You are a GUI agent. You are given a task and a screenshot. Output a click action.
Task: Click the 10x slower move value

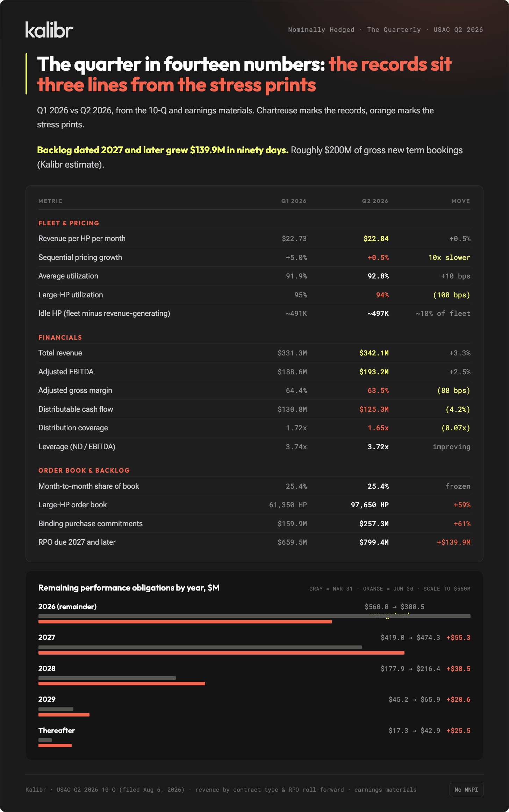[449, 257]
